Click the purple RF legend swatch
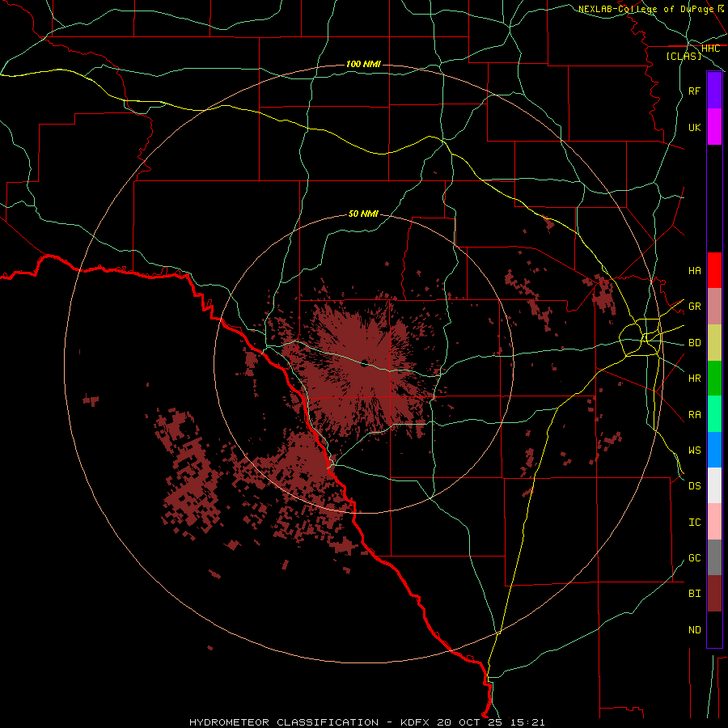The width and height of the screenshot is (728, 728). click(x=714, y=91)
